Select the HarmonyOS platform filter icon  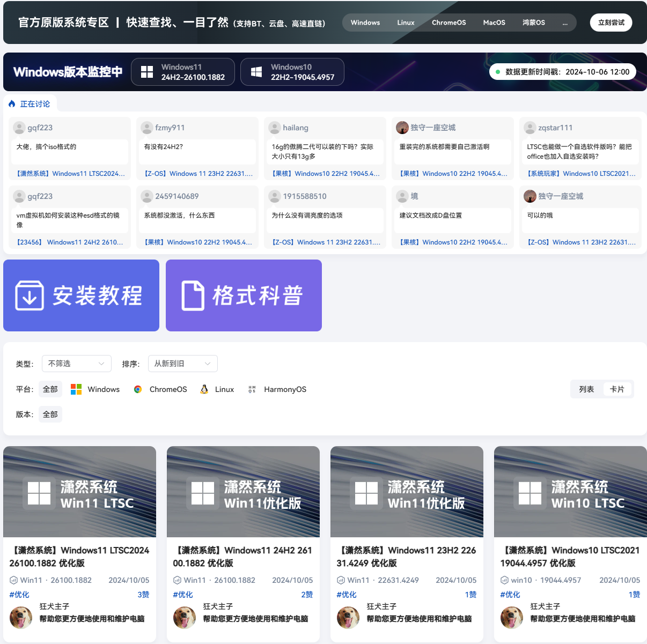click(251, 389)
